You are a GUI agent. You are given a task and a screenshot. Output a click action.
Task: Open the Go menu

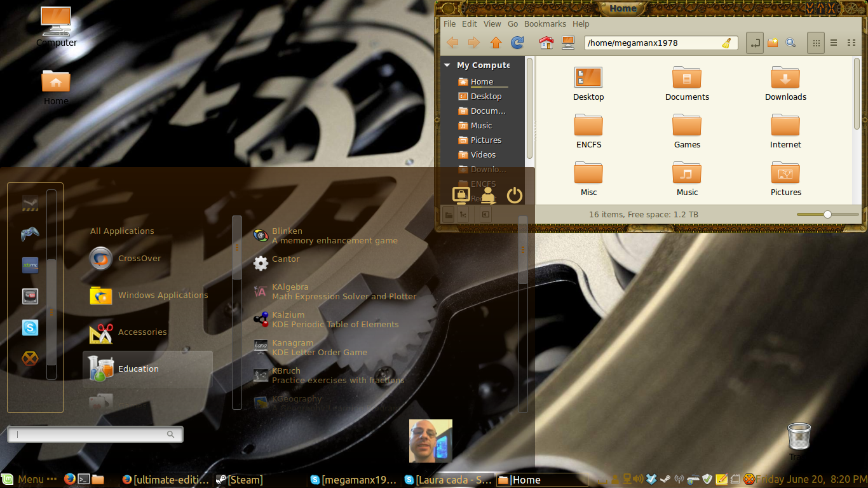click(513, 24)
